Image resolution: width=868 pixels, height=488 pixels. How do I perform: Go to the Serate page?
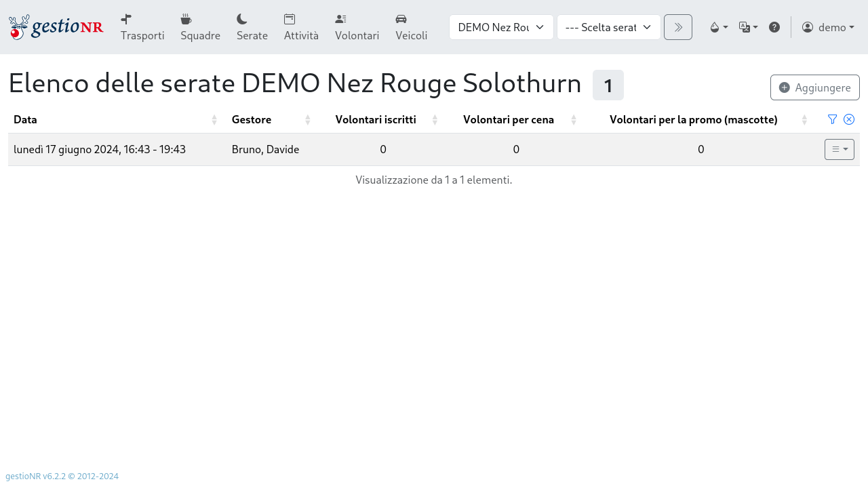tap(252, 27)
